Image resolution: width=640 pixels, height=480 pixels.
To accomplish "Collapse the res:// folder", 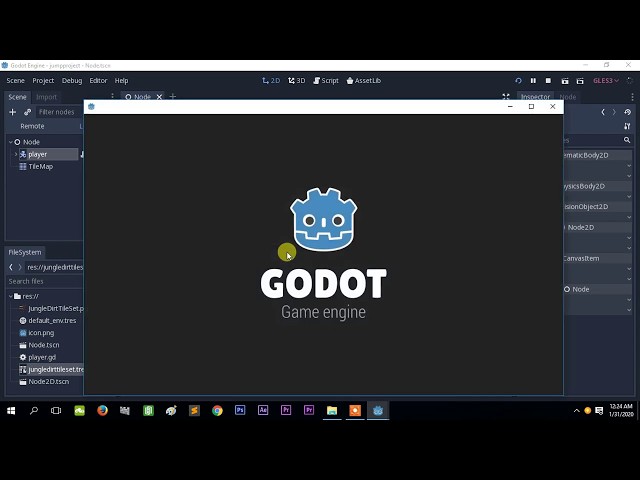I will (11, 296).
